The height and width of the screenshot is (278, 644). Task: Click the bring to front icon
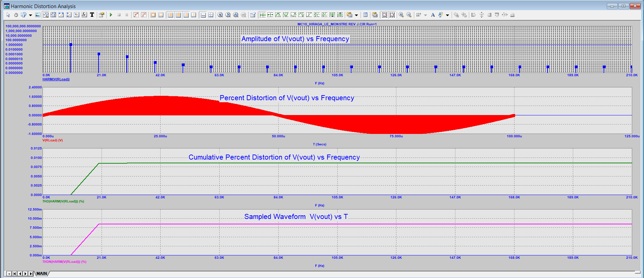point(456,15)
